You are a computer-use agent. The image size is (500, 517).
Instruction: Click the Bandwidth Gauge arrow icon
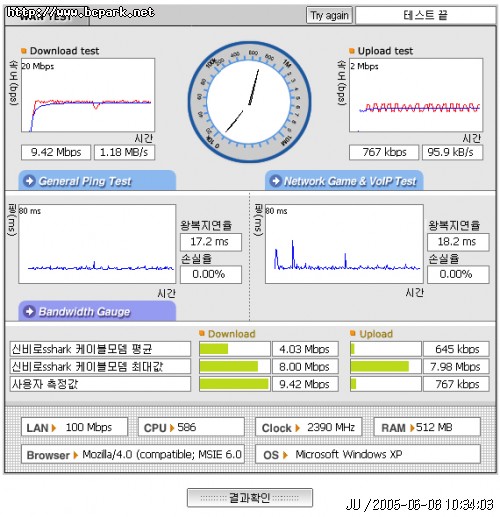tap(30, 311)
